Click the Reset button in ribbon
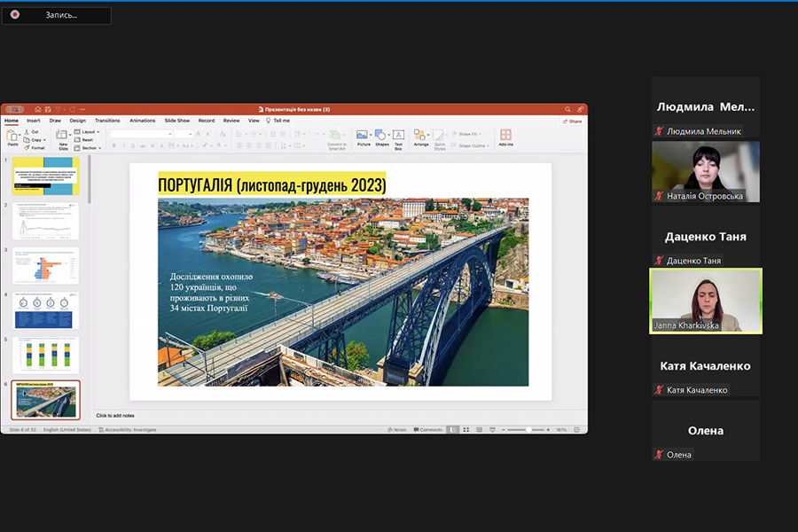 [85, 139]
